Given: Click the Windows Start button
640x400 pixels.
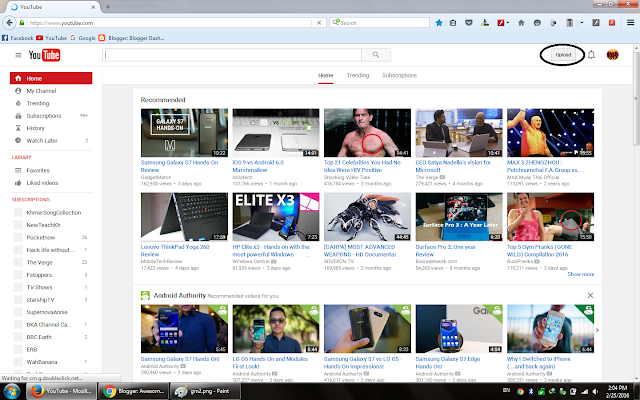Looking at the screenshot, I should [12, 391].
